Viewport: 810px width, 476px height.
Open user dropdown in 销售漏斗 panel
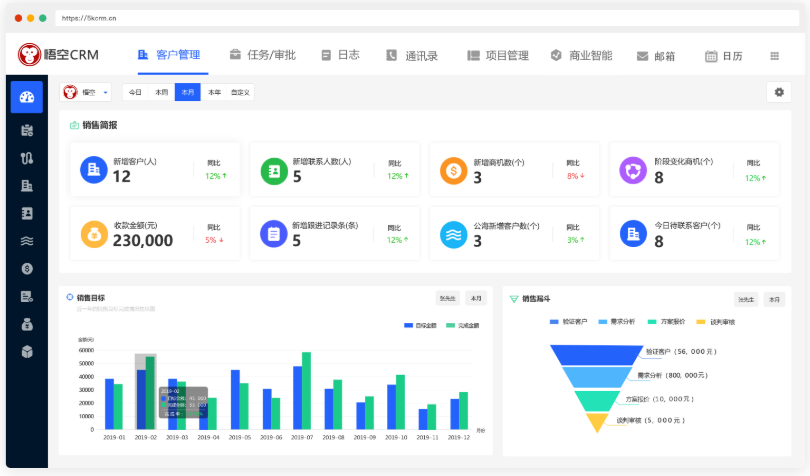[746, 299]
